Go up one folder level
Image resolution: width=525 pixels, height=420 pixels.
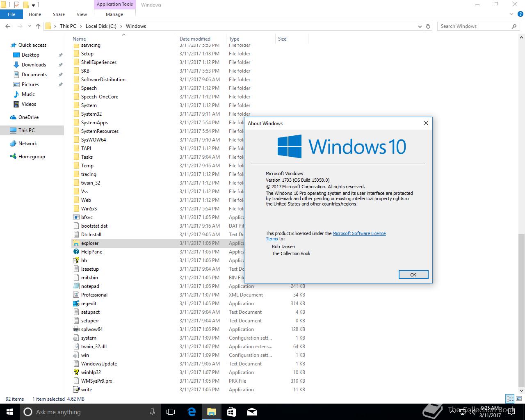coord(38,26)
